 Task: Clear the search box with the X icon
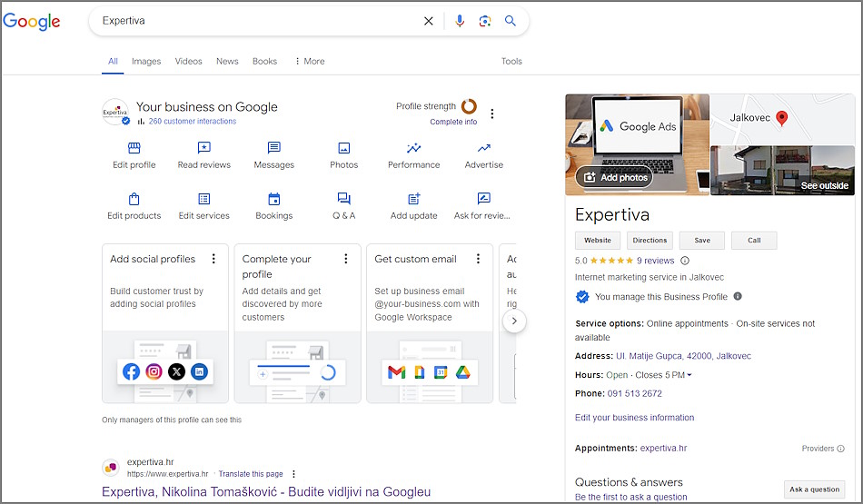428,21
